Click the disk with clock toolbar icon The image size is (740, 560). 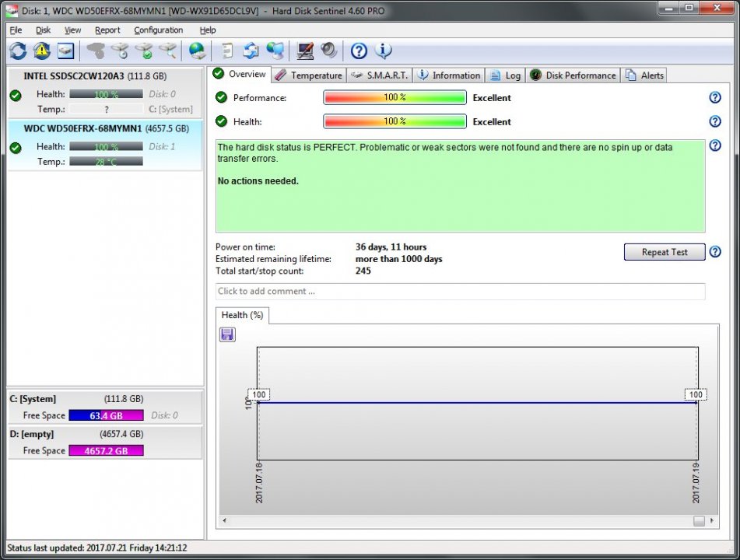click(x=121, y=51)
